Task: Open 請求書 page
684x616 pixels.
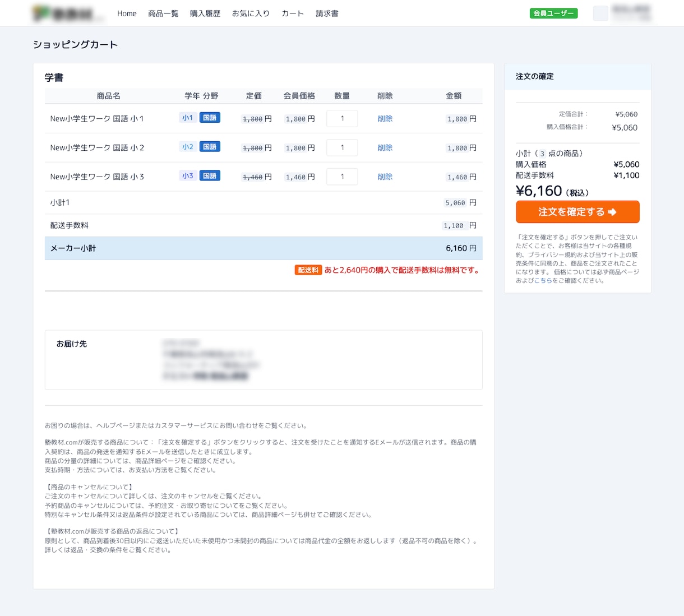Action: click(327, 13)
